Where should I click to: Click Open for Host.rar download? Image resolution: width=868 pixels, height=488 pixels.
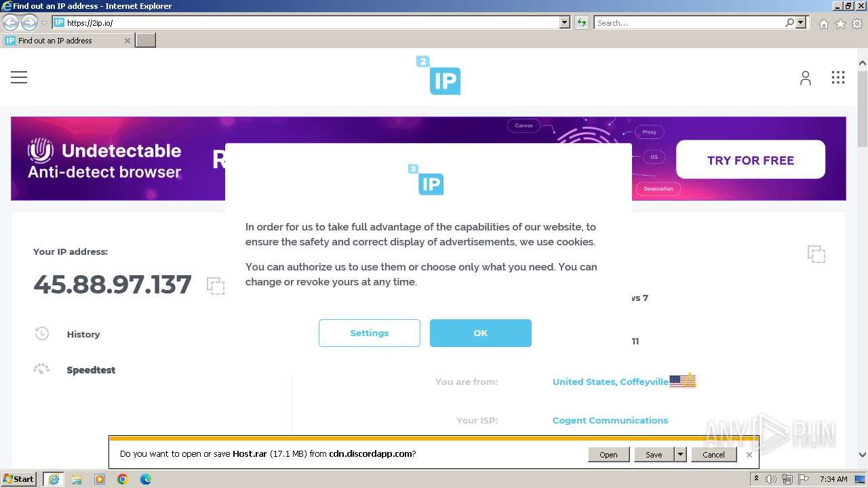click(x=608, y=454)
